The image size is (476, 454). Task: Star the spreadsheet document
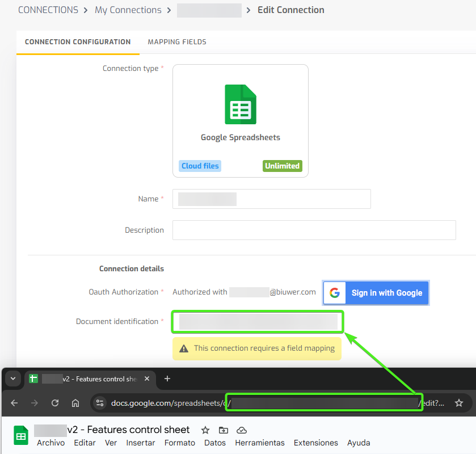pyautogui.click(x=205, y=430)
